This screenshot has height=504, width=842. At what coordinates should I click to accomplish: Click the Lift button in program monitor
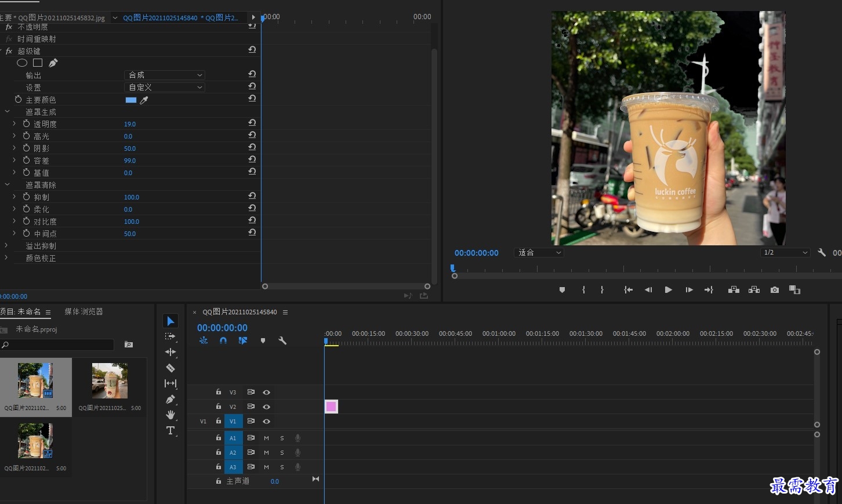point(734,289)
